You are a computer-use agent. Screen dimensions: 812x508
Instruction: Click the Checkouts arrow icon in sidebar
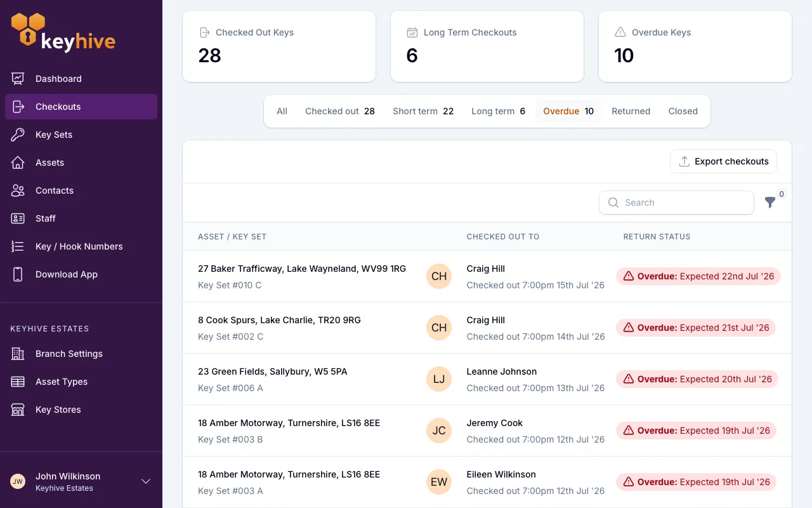[18, 107]
